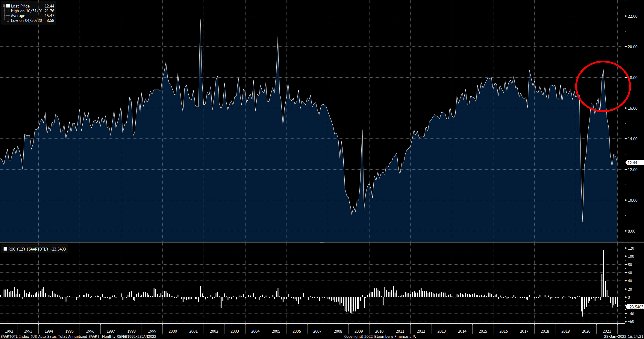Click the 1998 year label

(131, 331)
